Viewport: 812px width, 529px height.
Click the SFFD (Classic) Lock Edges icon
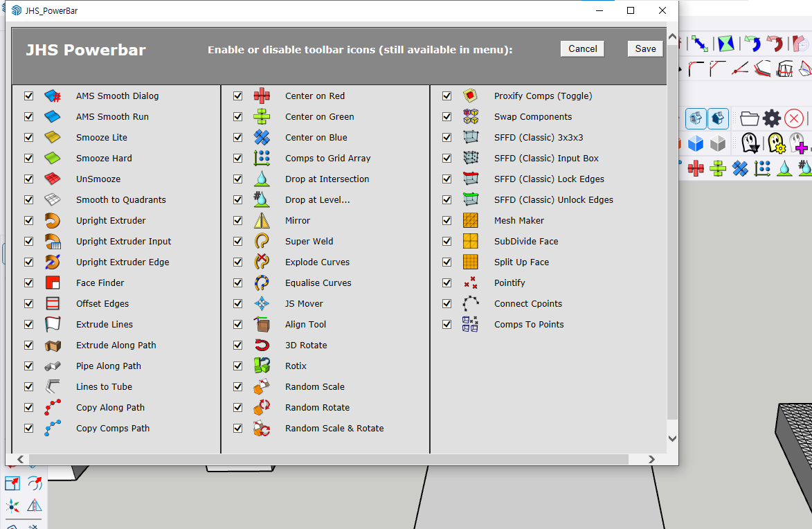coord(470,179)
